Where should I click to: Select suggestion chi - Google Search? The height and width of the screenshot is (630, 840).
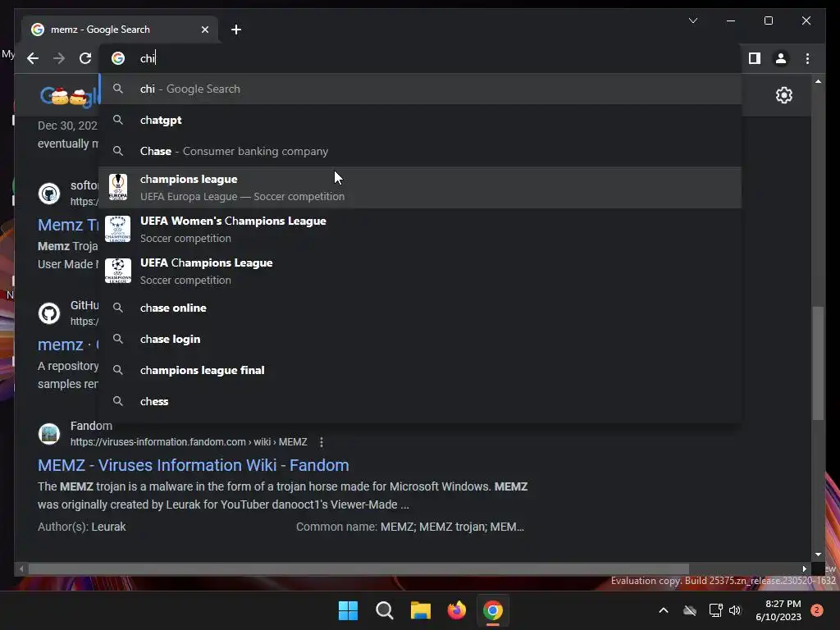[420, 89]
